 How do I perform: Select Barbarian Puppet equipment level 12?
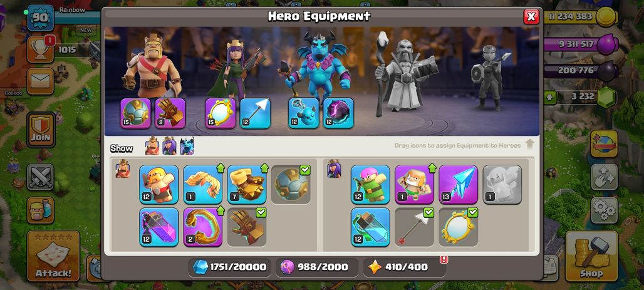coord(159,184)
